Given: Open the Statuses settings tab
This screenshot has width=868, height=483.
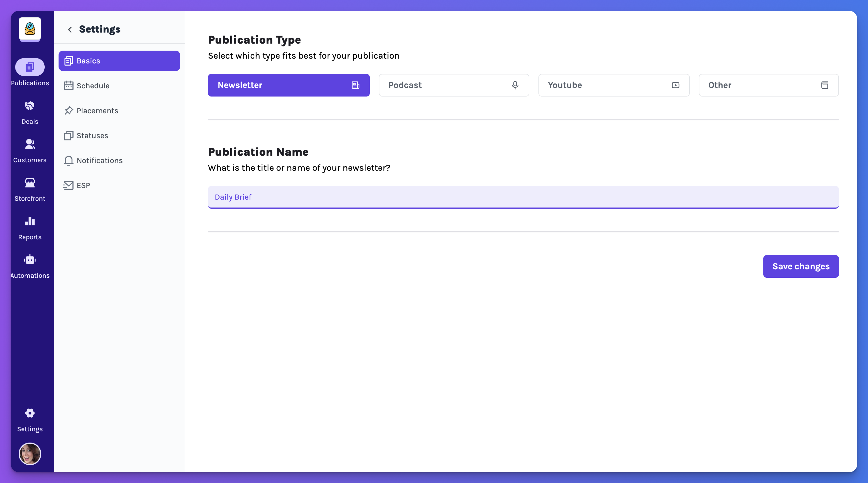Looking at the screenshot, I should [119, 136].
